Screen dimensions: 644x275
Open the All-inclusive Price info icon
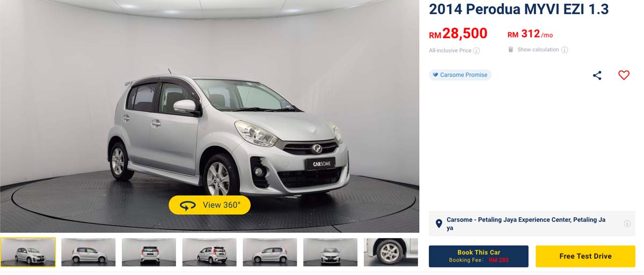tap(477, 50)
